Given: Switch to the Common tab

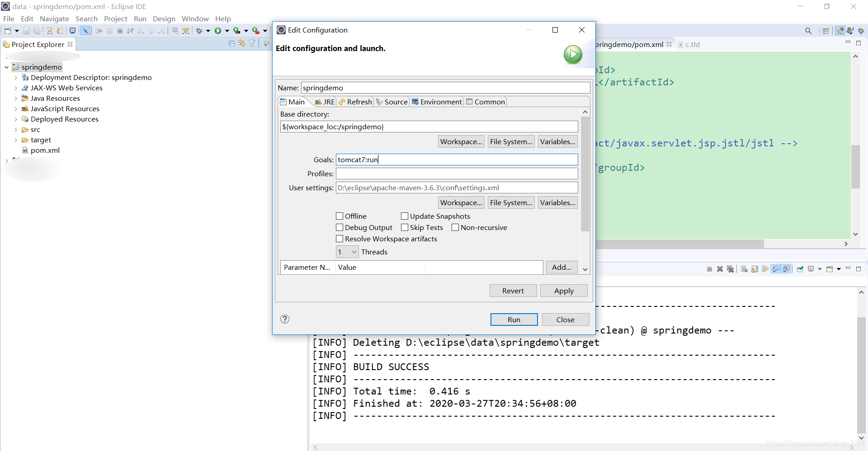Looking at the screenshot, I should (485, 102).
